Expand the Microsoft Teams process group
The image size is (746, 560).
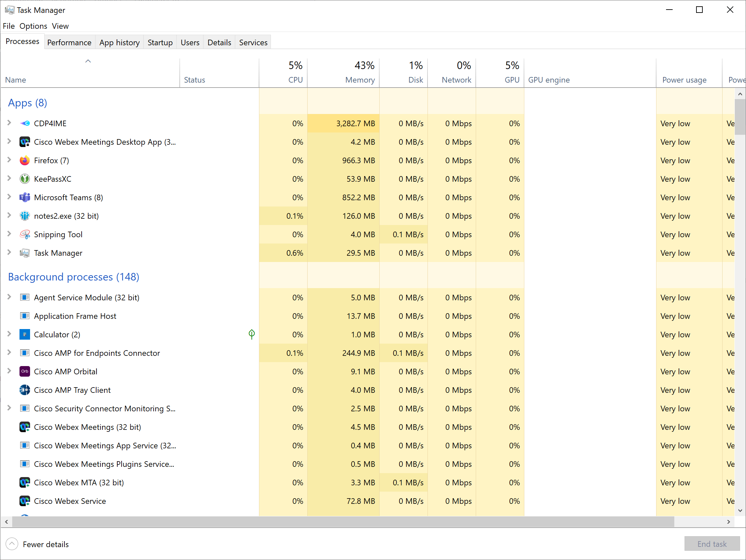tap(9, 197)
